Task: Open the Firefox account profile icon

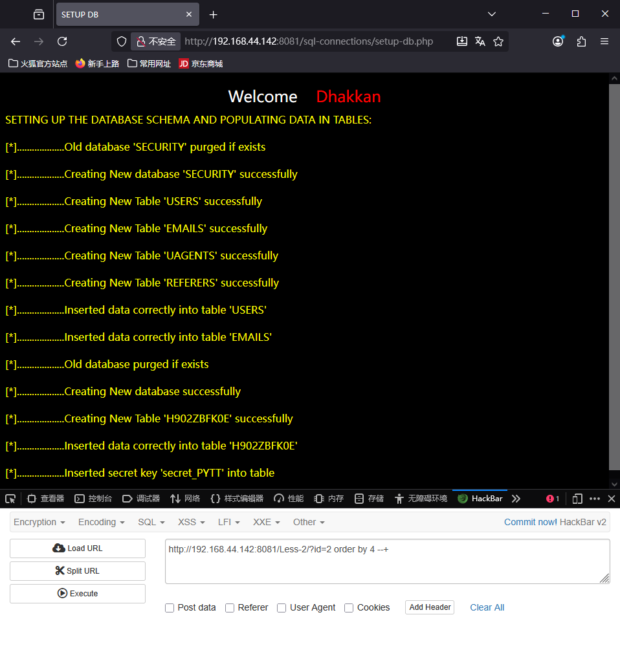Action: tap(558, 41)
